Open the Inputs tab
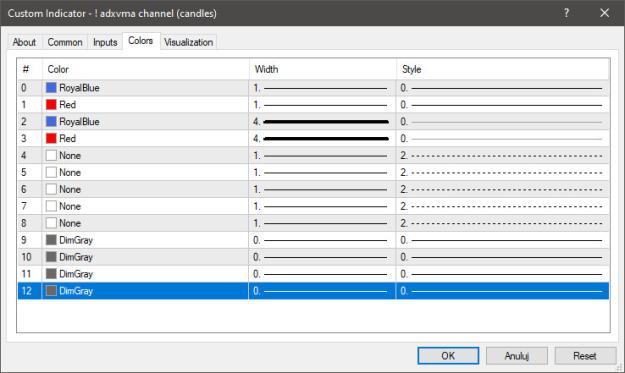625x373 pixels. (105, 42)
